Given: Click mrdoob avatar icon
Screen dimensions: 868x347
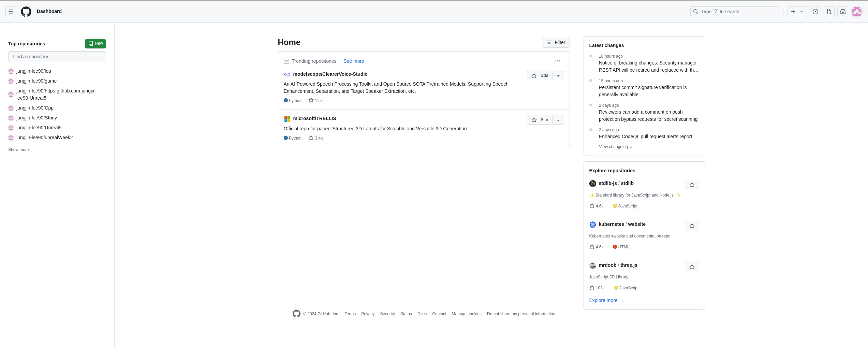Looking at the screenshot, I should 593,265.
